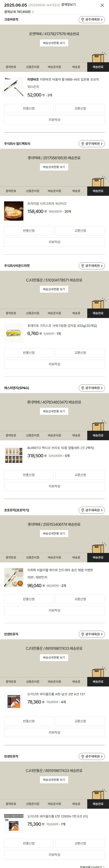Open 함께장보기 link next to order number
The height and width of the screenshot is (868, 109).
click(x=68, y=5)
